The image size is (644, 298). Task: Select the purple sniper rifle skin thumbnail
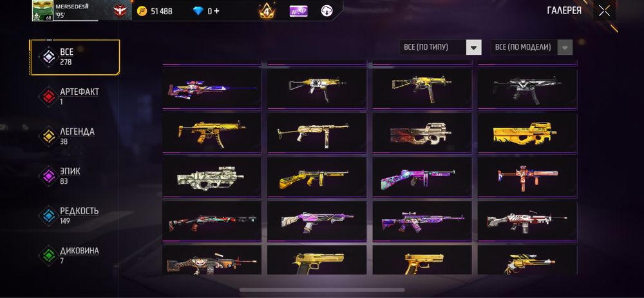click(212, 88)
